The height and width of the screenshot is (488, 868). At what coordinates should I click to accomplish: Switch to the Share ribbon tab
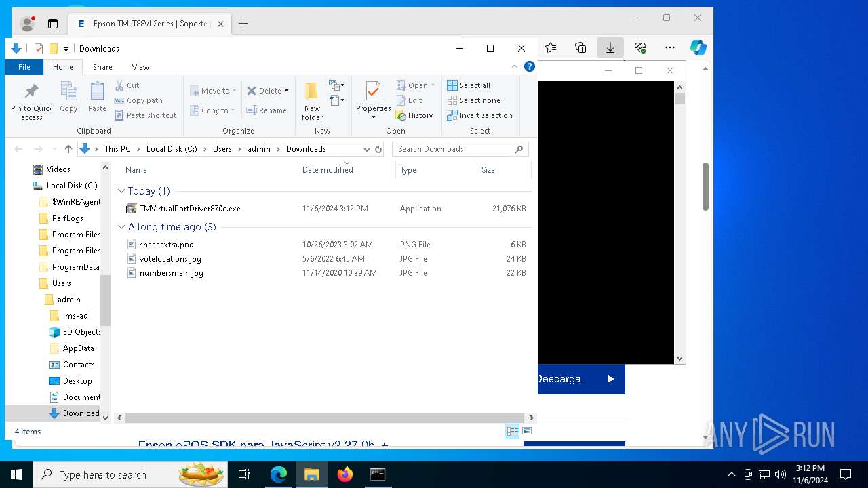(102, 67)
